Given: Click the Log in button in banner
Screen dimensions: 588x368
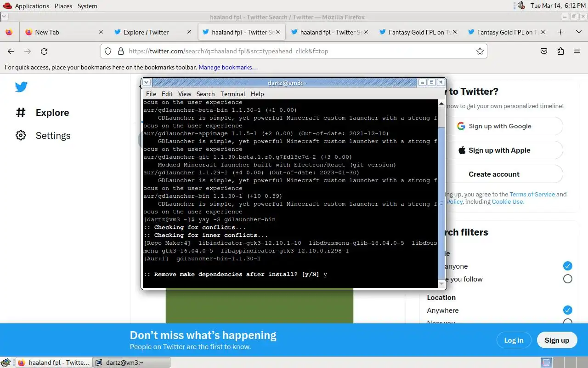Looking at the screenshot, I should click(x=514, y=340).
